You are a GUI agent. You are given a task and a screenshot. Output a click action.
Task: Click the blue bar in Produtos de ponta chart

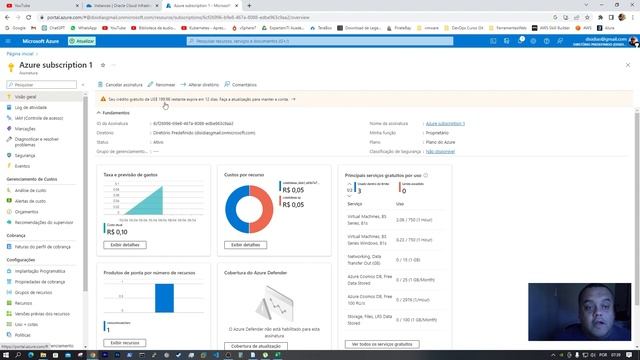[x=164, y=298]
